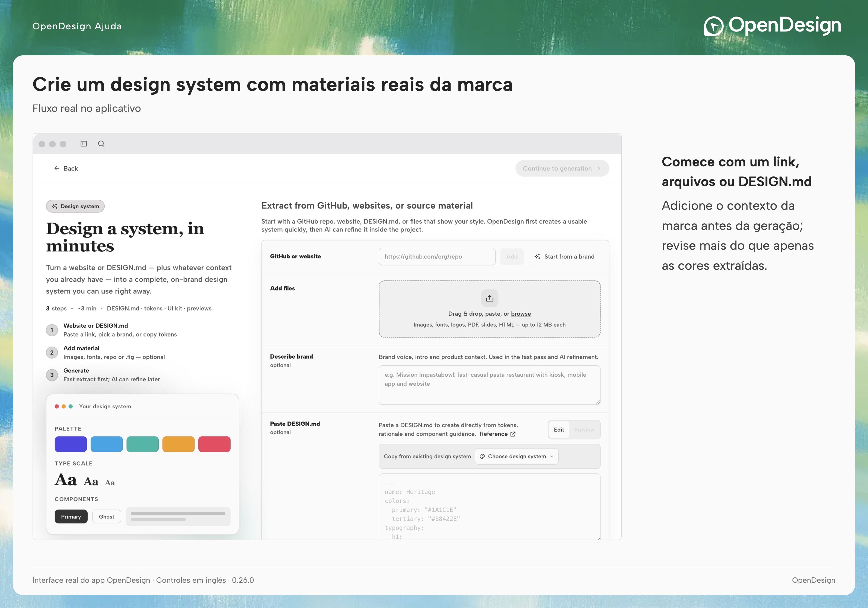Screen dimensions: 868x608
Task: Pick the teal palette swatch
Action: click(x=142, y=444)
